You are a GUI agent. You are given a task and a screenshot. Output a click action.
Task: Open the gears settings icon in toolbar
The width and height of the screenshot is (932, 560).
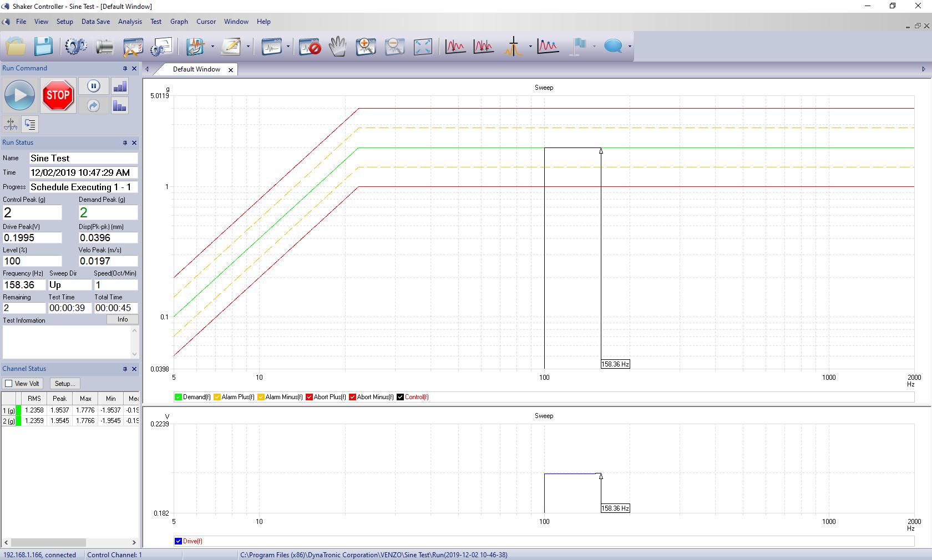75,47
